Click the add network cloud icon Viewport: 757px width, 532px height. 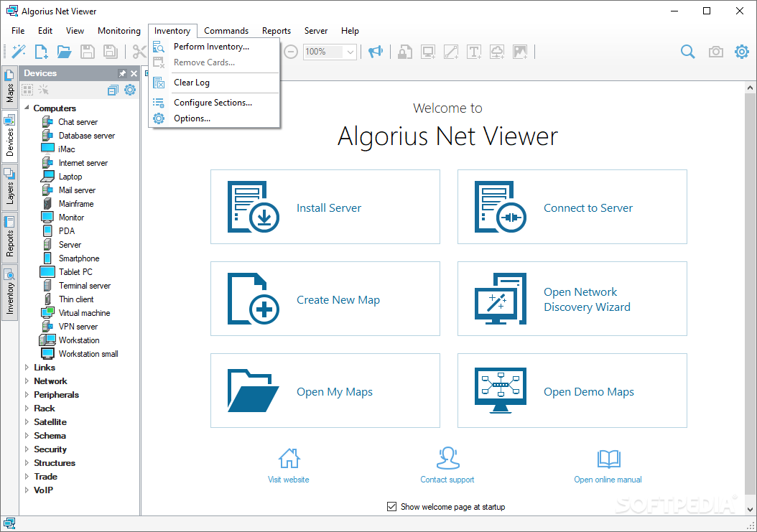[x=497, y=52]
